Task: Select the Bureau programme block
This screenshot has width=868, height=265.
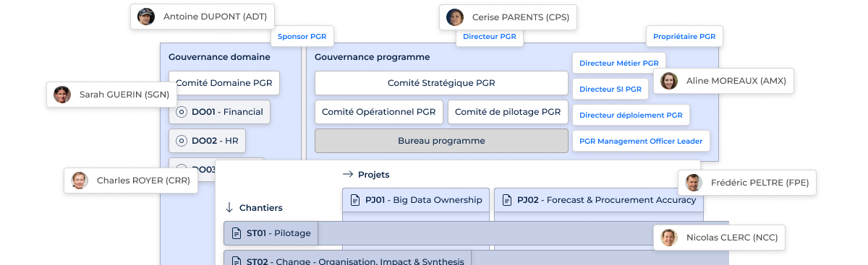Action: point(441,141)
